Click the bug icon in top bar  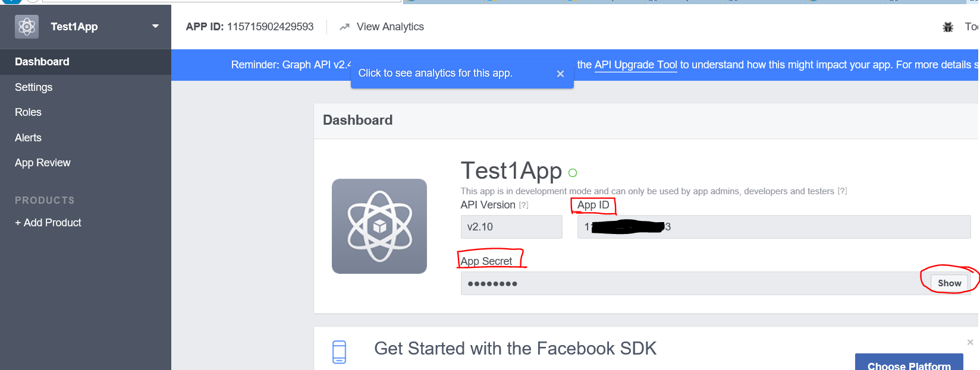tap(948, 27)
